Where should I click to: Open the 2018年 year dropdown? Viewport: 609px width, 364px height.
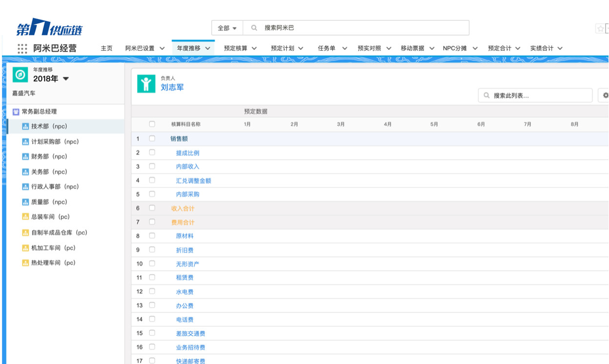point(51,79)
